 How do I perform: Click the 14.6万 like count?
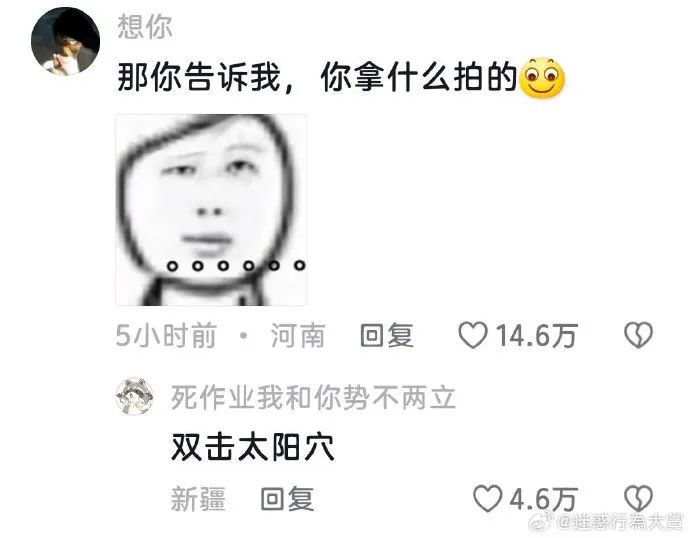tap(536, 336)
